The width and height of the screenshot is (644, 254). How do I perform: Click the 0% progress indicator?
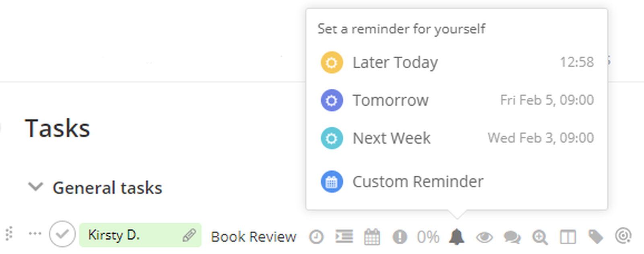coord(428,237)
